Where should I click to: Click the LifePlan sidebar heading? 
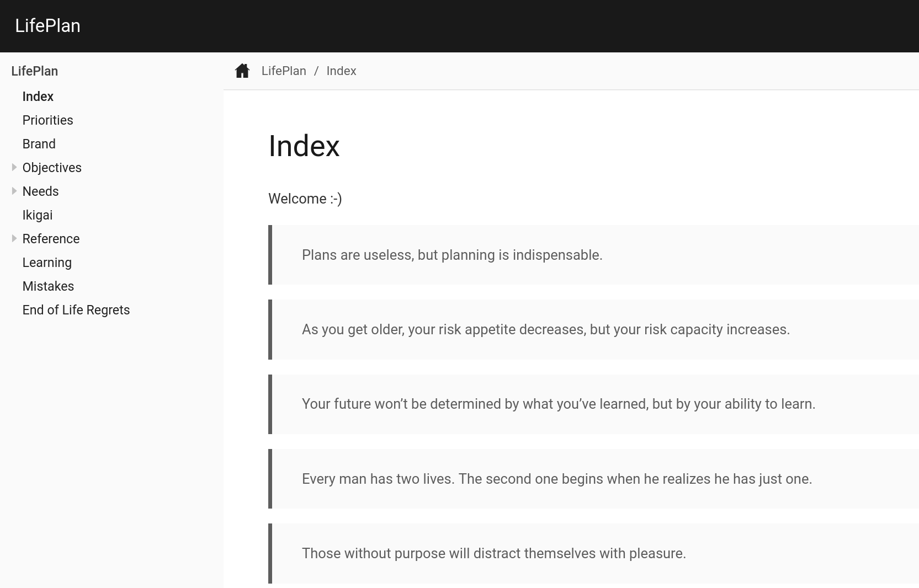tap(35, 71)
